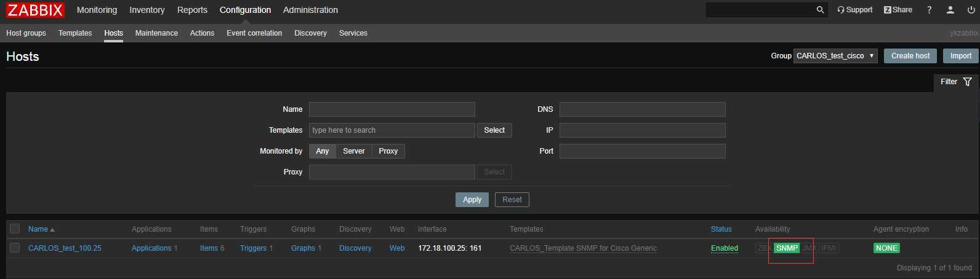
Task: Toggle the Filter funnel tab
Action: pos(956,82)
